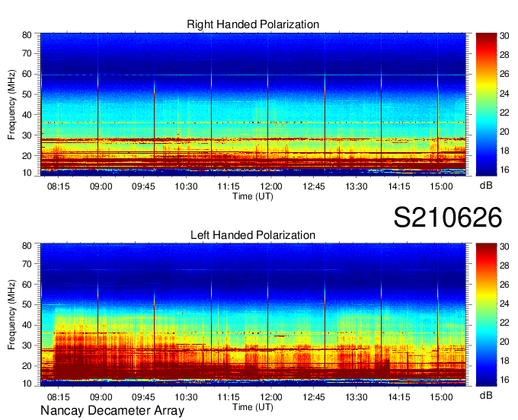
Task: Click the 80 MHz tick of Right Handed panel
Action: [27, 35]
